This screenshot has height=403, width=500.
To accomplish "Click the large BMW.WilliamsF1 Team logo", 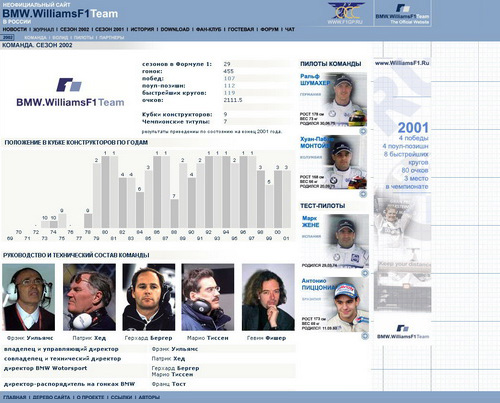I will pyautogui.click(x=70, y=92).
